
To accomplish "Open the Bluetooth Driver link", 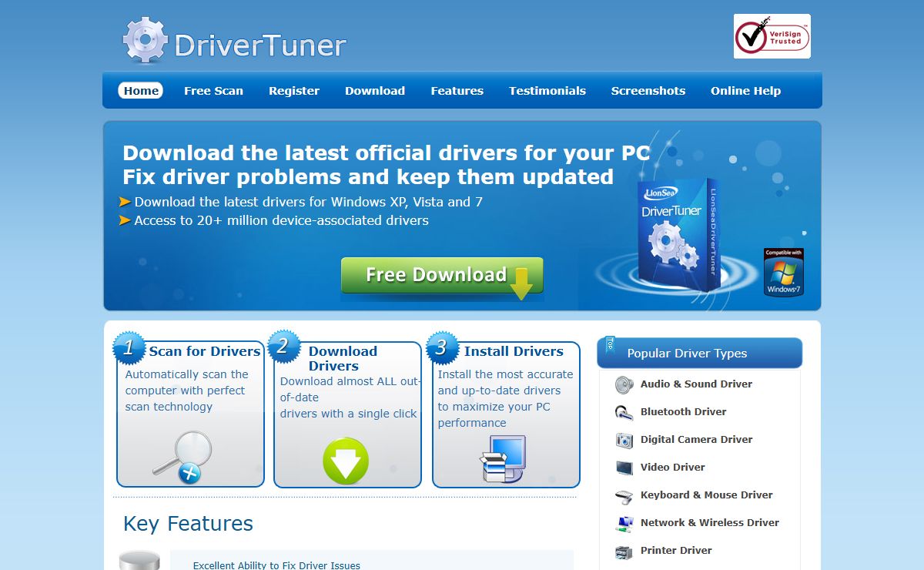I will [x=684, y=411].
